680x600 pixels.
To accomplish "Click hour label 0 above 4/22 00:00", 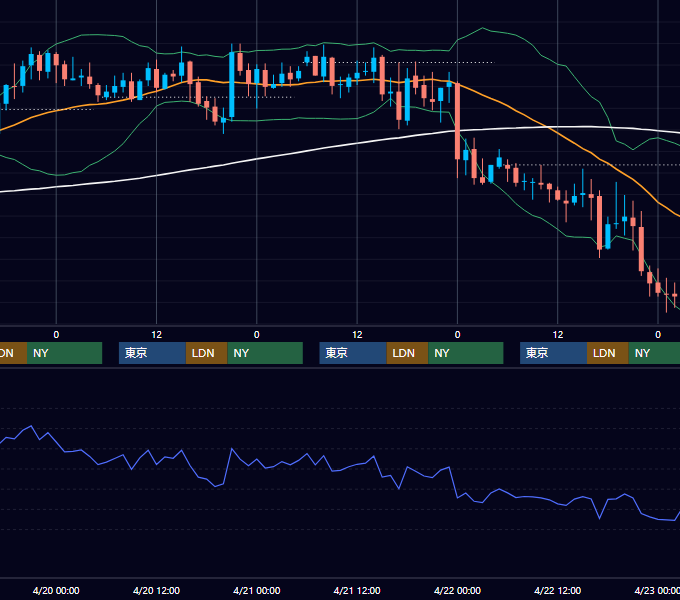I will click(458, 335).
